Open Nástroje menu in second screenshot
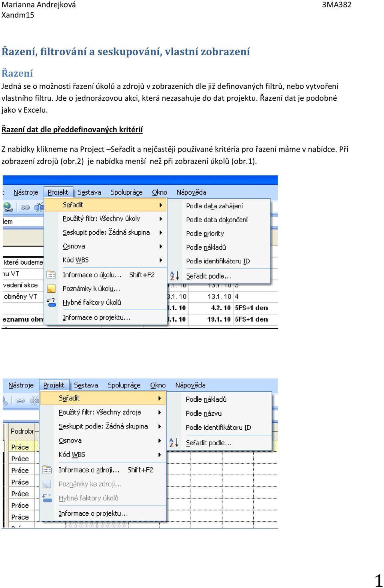 (x=21, y=385)
